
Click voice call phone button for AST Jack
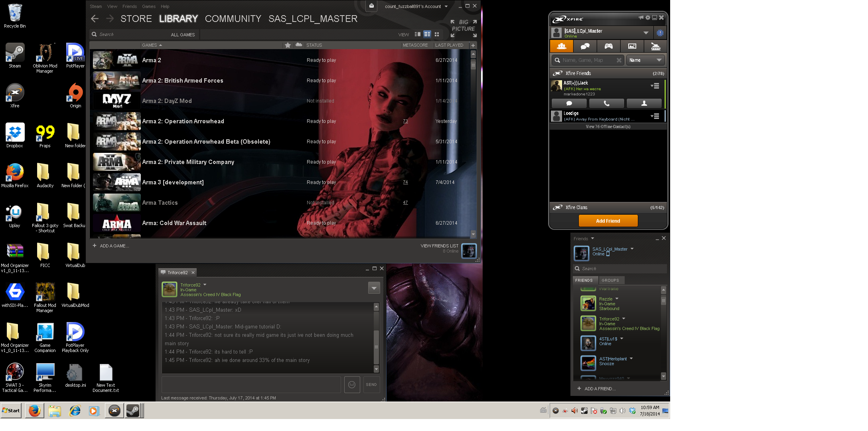(606, 103)
